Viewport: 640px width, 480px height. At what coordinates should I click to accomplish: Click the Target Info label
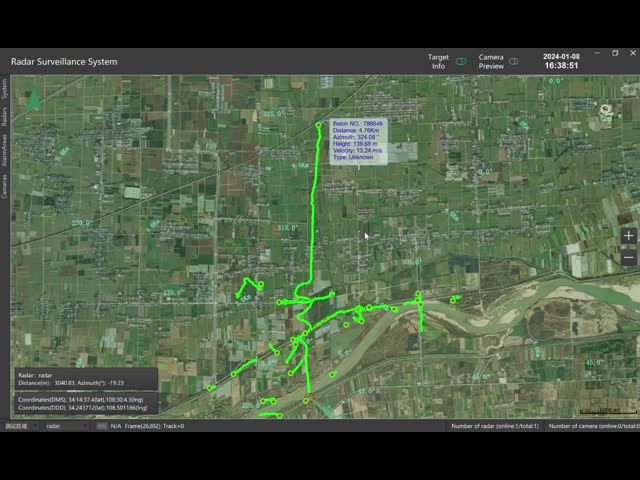click(438, 62)
